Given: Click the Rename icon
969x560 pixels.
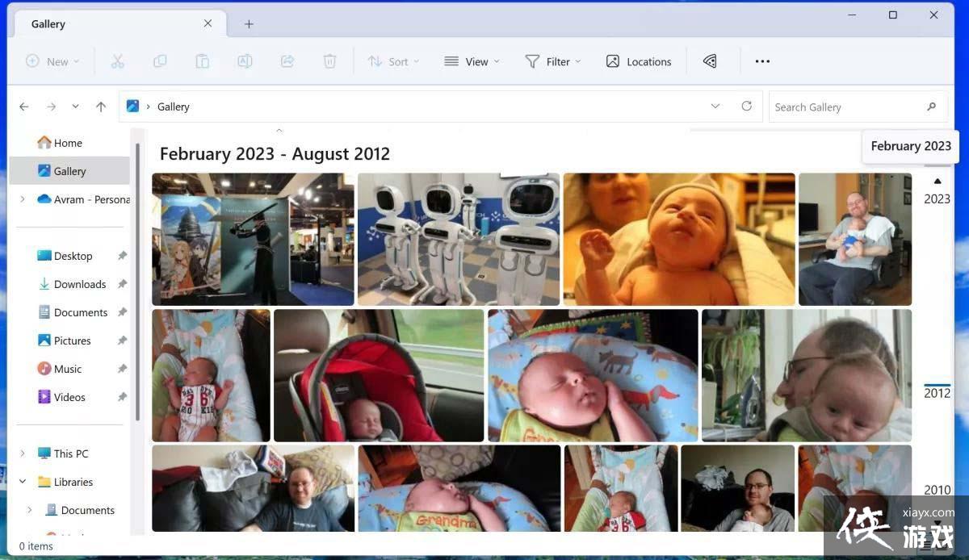Looking at the screenshot, I should point(245,61).
